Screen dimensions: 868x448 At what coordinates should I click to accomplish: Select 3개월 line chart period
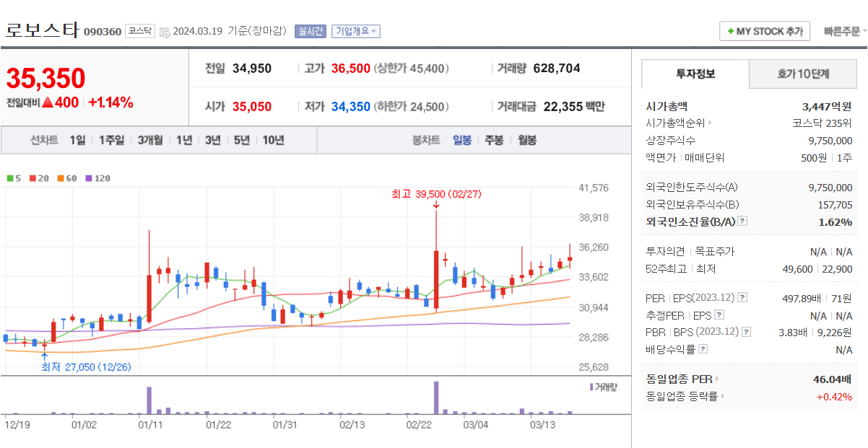click(150, 140)
